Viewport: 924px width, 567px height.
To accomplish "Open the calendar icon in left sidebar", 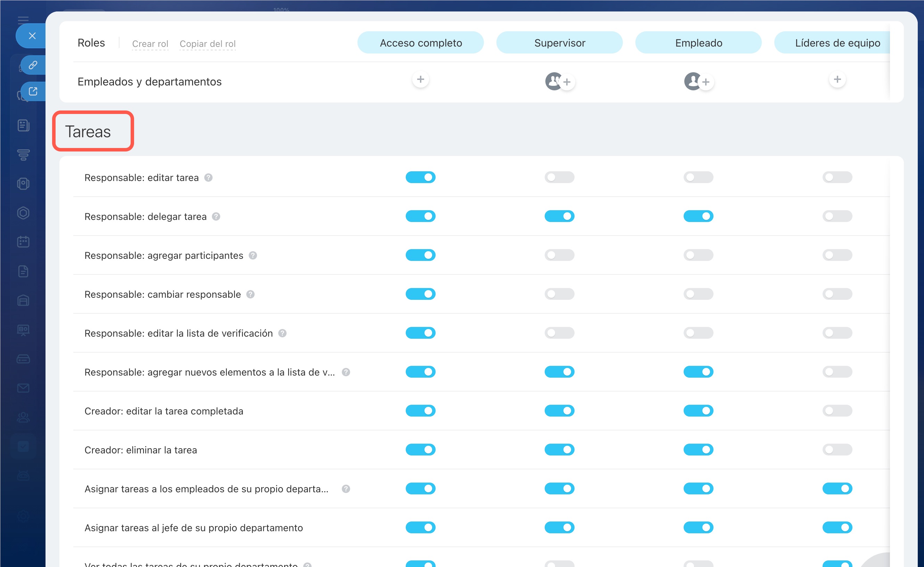I will (23, 242).
